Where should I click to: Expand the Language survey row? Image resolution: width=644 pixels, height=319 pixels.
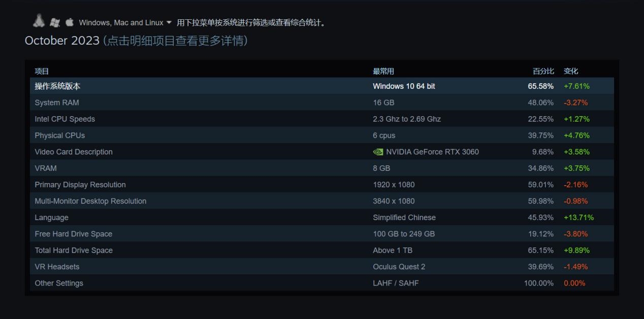point(51,218)
